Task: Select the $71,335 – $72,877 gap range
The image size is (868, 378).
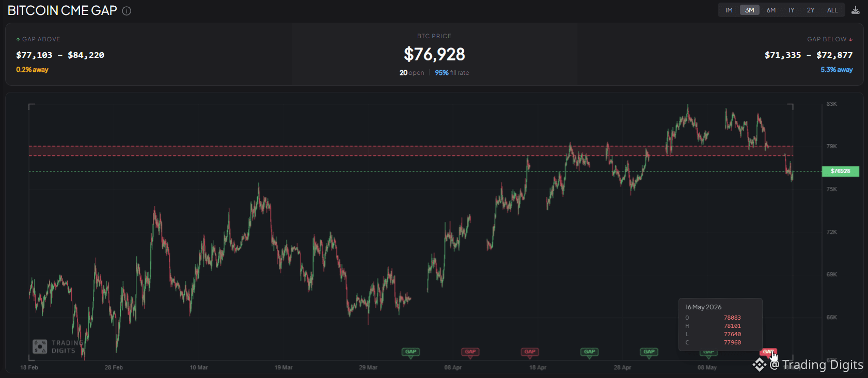Action: click(x=809, y=55)
